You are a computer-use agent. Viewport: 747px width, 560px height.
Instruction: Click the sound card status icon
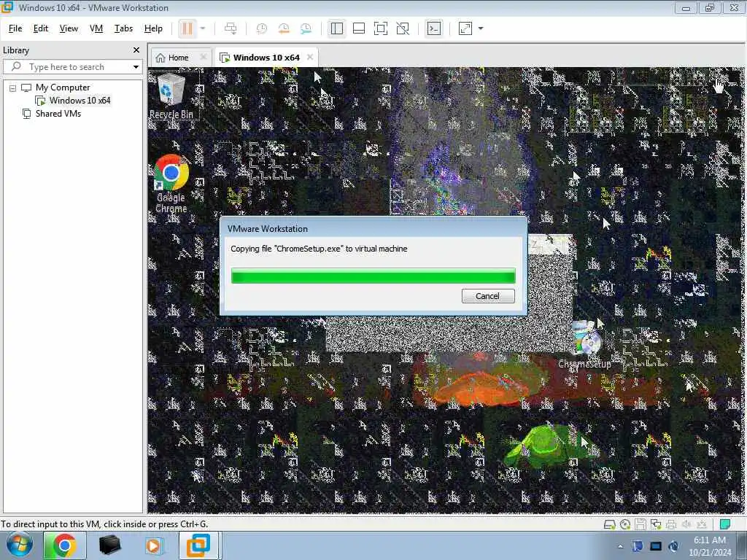tap(686, 524)
